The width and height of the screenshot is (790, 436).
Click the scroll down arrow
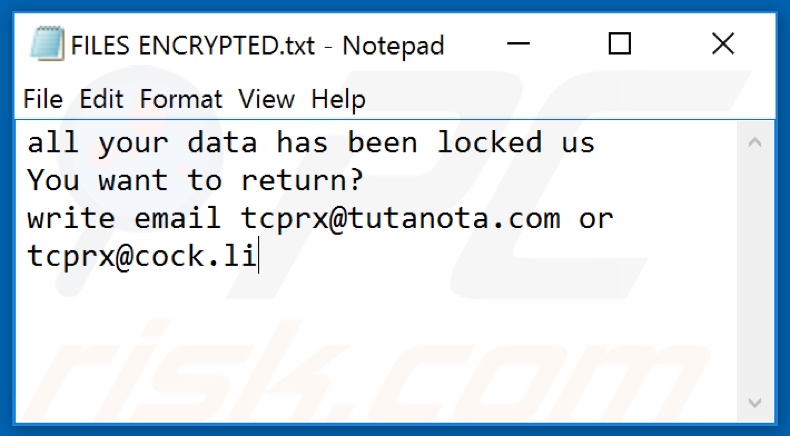coord(753,404)
